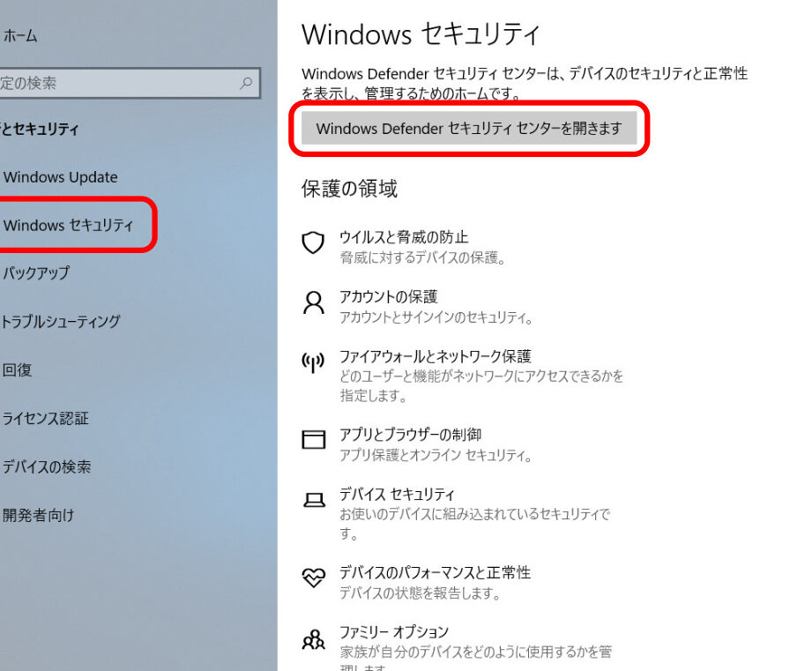The width and height of the screenshot is (812, 671).
Task: Click the heart device performance icon
Action: point(313,578)
